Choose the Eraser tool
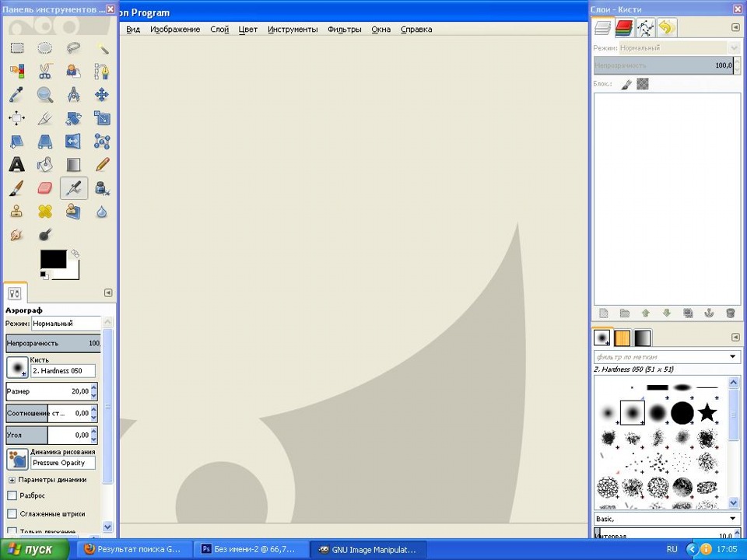This screenshot has height=560, width=747. [x=45, y=188]
